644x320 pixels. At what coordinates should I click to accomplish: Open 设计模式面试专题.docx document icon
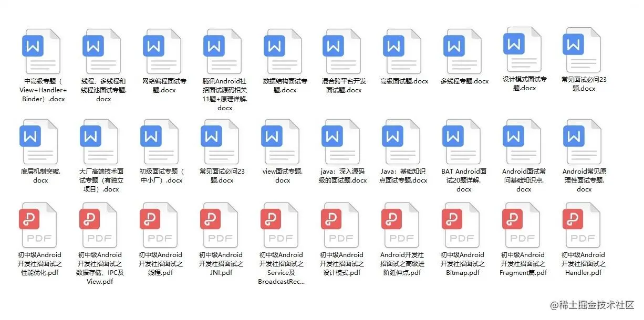(523, 49)
